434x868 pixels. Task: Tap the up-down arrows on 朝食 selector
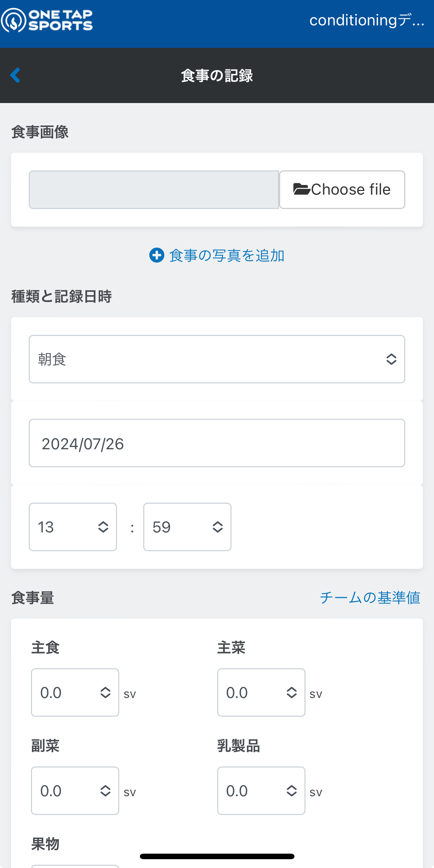click(x=391, y=359)
